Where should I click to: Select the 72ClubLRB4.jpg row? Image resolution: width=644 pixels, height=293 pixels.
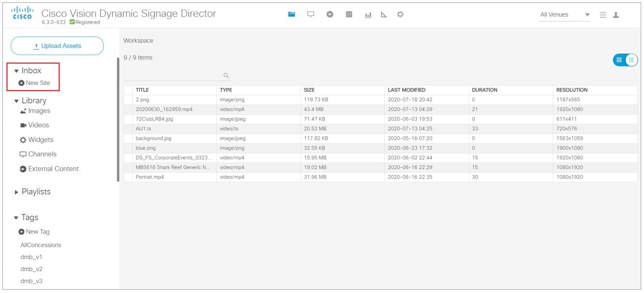pyautogui.click(x=381, y=119)
